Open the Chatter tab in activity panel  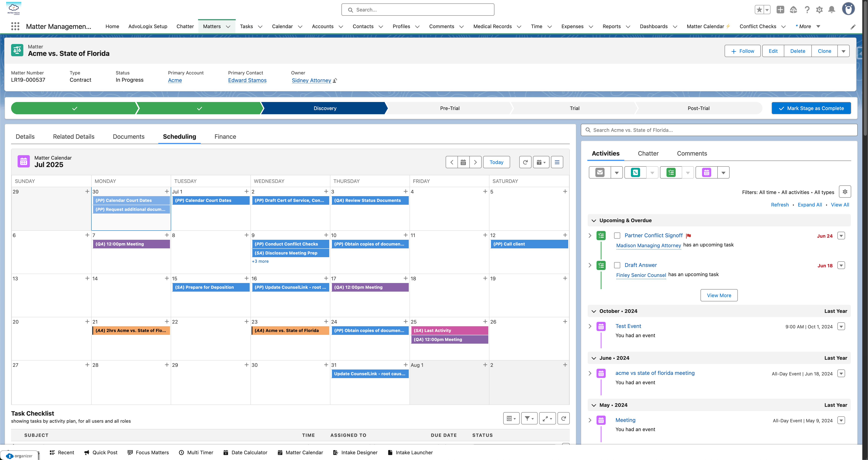[648, 153]
